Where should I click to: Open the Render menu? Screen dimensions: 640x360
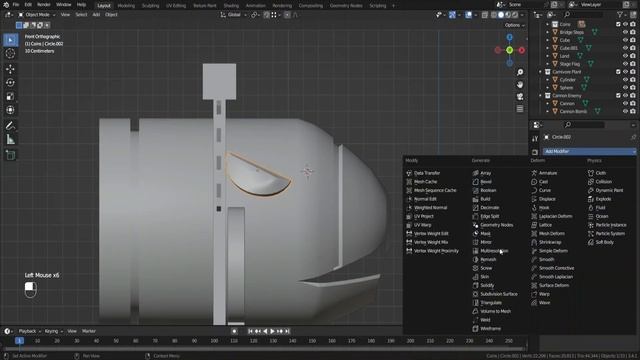tap(44, 5)
